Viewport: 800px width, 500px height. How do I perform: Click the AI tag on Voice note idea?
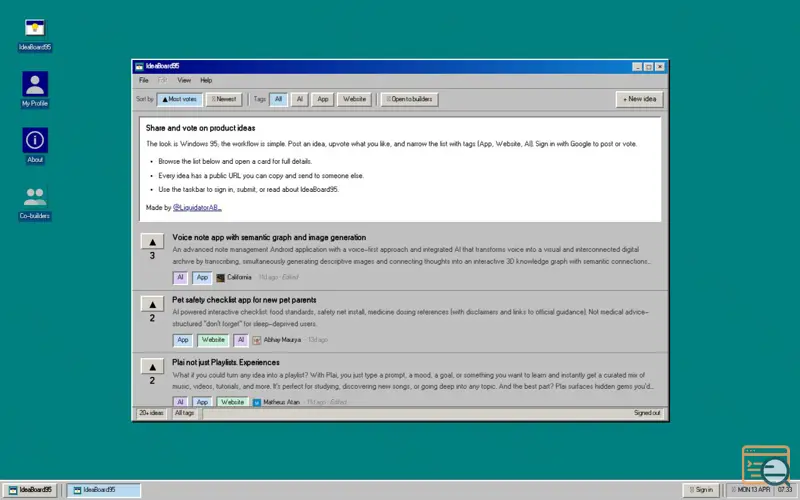(180, 278)
